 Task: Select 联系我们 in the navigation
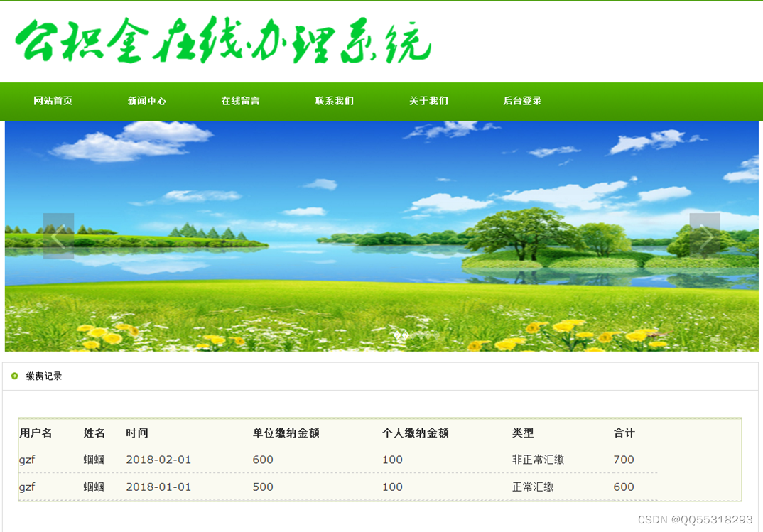click(x=335, y=101)
